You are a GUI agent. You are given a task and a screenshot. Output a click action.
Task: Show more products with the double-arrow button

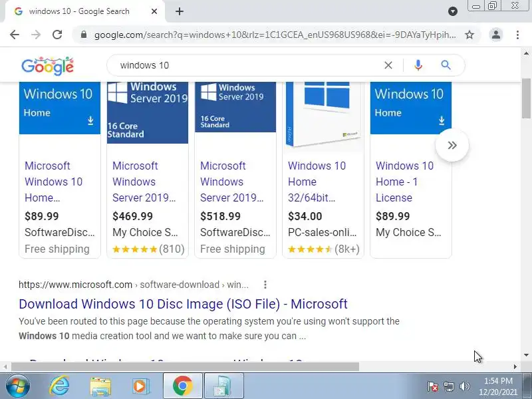[x=452, y=145]
